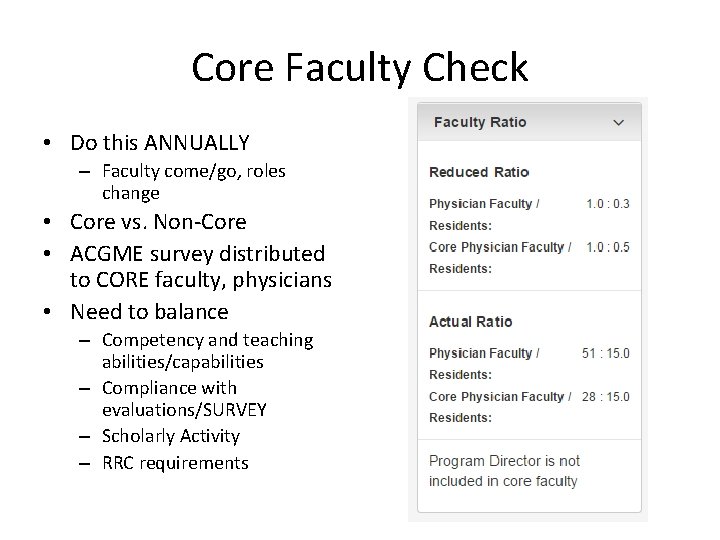The height and width of the screenshot is (540, 720).
Task: Click the 'Competency and teaching abilities' sub-bullet
Action: coord(207,350)
